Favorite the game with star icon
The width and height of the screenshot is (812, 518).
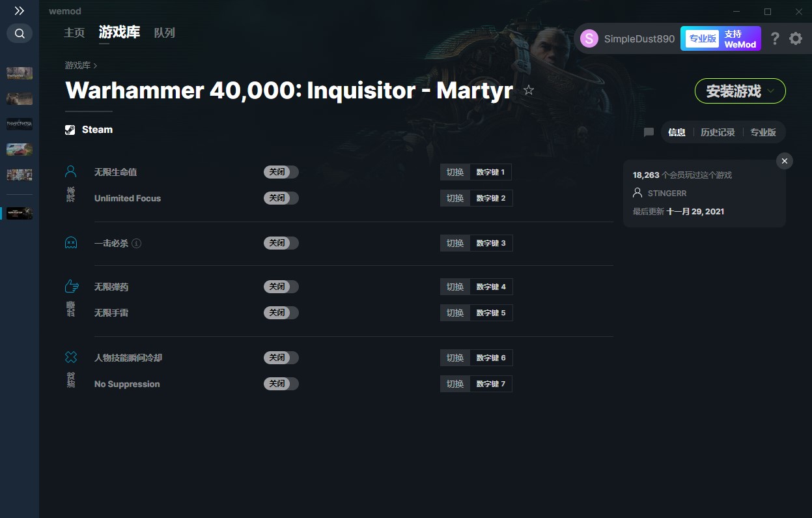529,91
